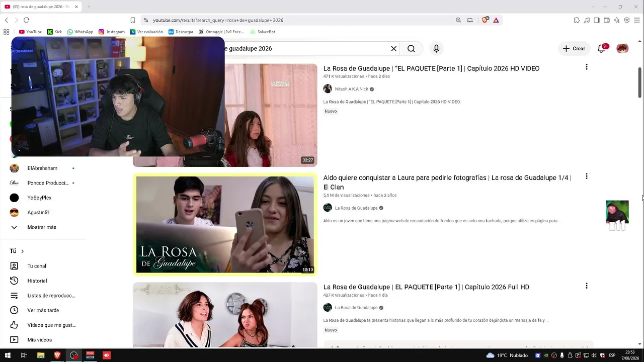Open the zoom magnifier in address bar
The image size is (644, 362).
coord(458,20)
